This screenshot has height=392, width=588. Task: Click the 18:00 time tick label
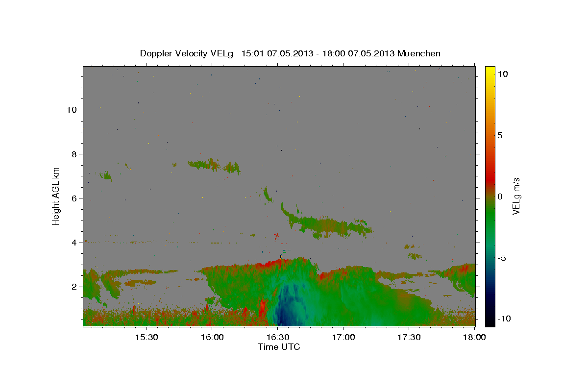[x=474, y=337]
